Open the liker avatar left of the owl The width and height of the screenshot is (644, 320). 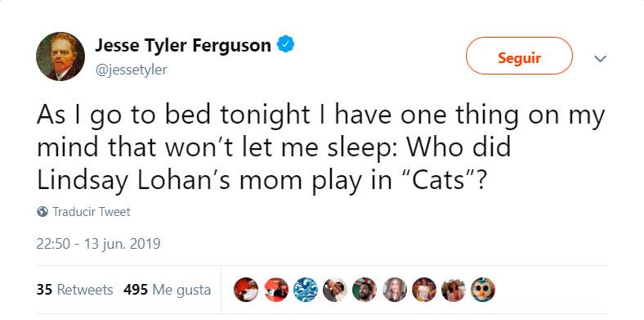(454, 290)
